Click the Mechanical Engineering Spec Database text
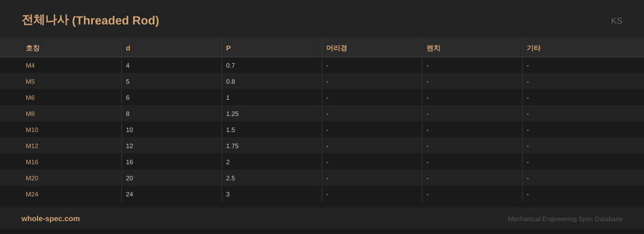Screen dimensions: 644x234 click(565, 219)
